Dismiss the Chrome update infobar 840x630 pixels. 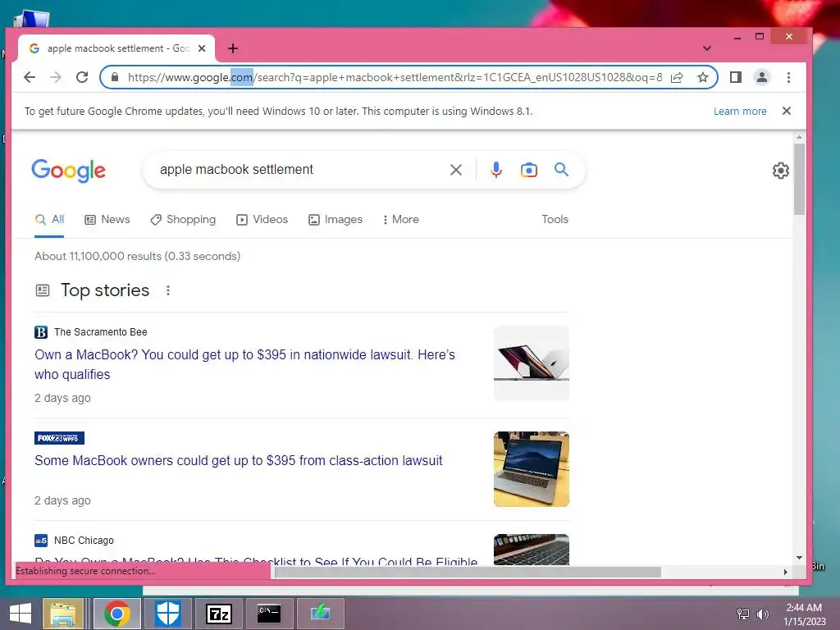787,111
